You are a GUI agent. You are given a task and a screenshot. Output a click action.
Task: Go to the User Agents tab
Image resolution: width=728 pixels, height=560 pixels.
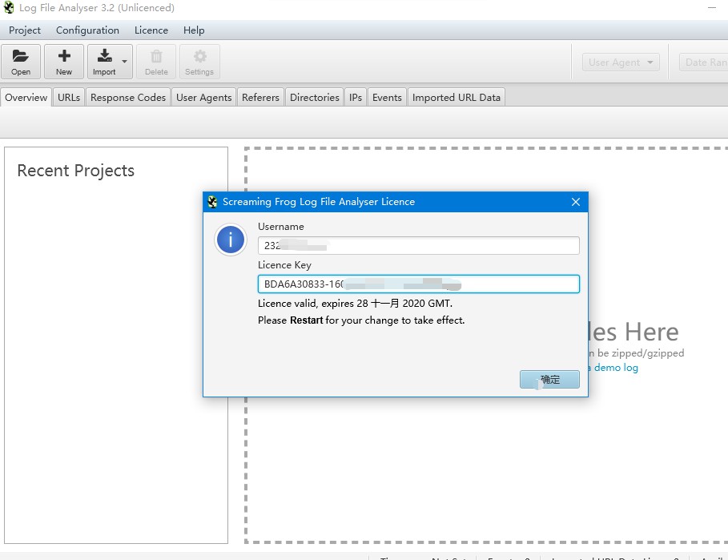pyautogui.click(x=203, y=98)
